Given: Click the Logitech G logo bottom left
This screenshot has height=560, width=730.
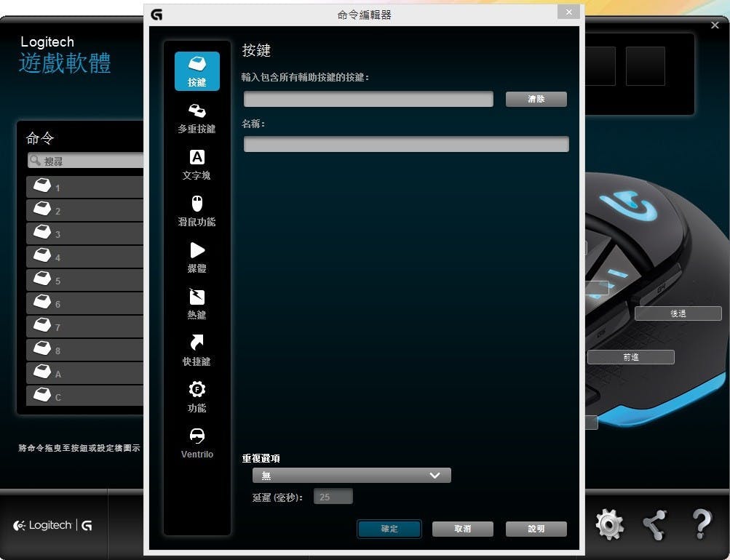Looking at the screenshot, I should (52, 526).
